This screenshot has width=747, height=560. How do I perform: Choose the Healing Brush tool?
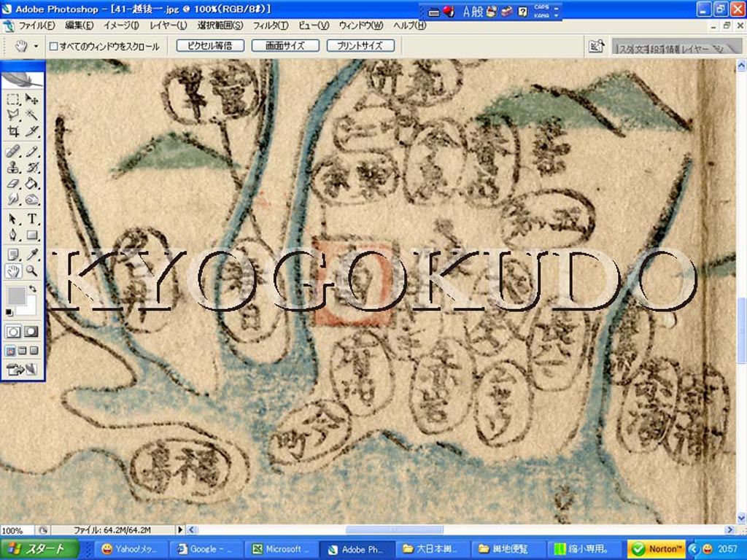[13, 152]
